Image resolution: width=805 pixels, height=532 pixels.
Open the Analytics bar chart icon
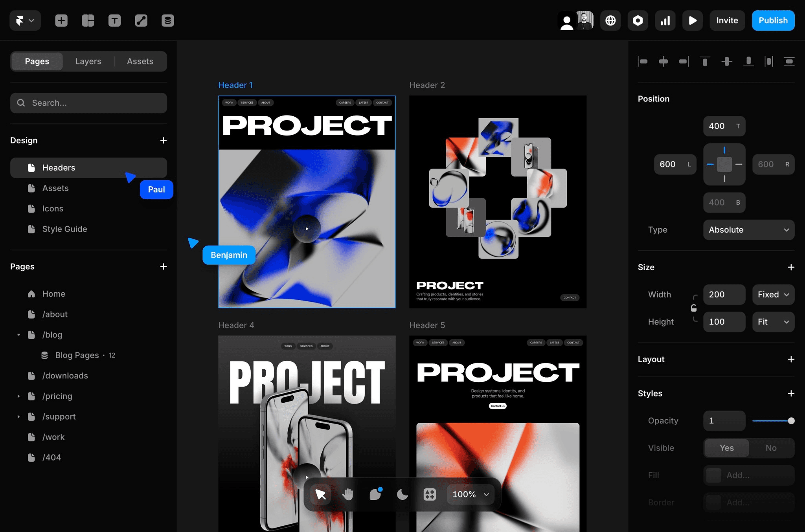665,20
